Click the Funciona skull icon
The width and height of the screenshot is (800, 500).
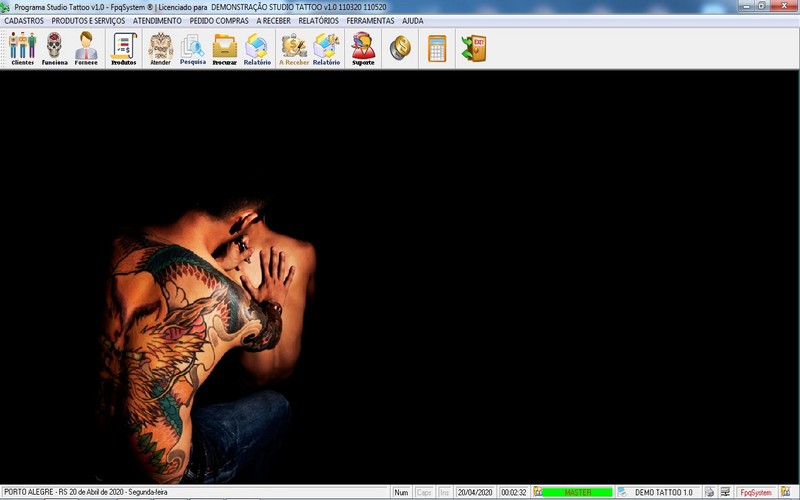tap(55, 48)
